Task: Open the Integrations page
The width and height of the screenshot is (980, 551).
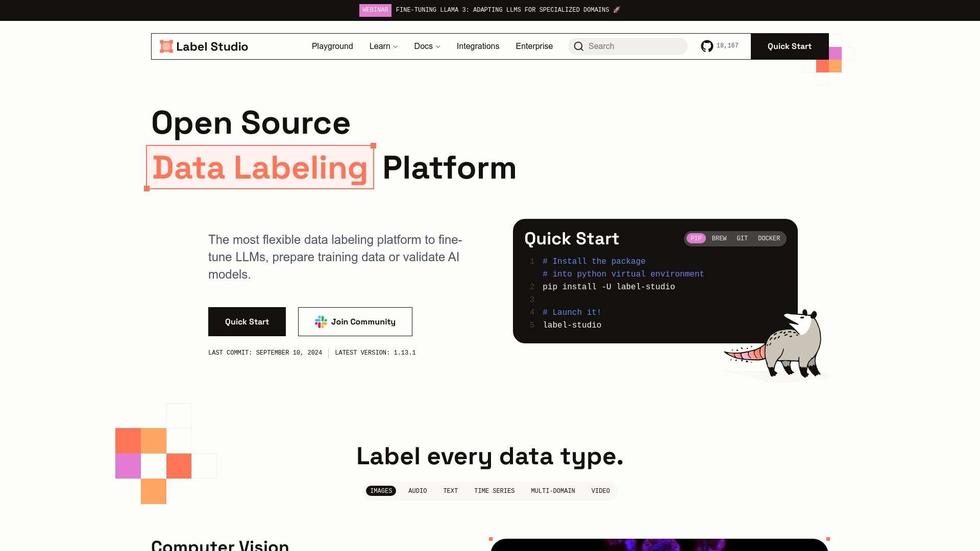Action: tap(478, 46)
